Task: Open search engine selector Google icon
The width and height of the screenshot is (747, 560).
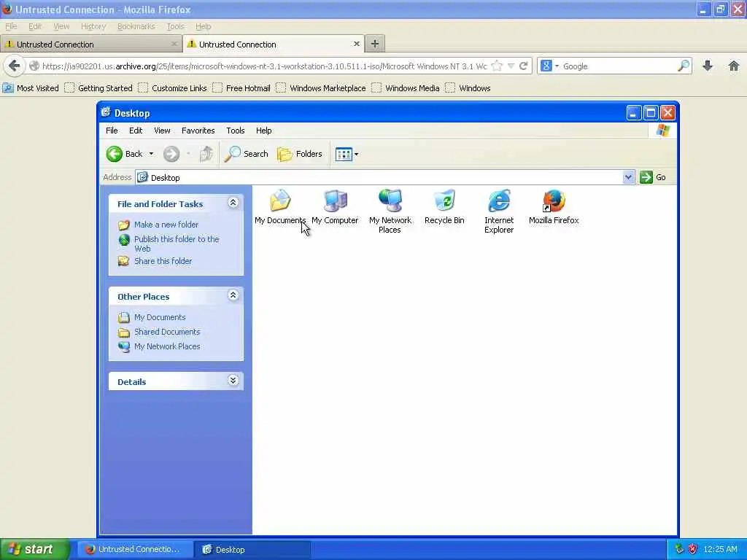Action: (546, 66)
